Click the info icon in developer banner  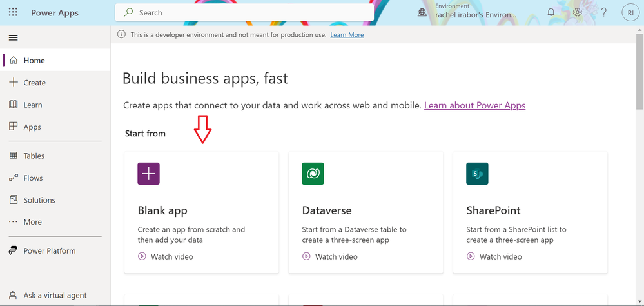coord(121,35)
